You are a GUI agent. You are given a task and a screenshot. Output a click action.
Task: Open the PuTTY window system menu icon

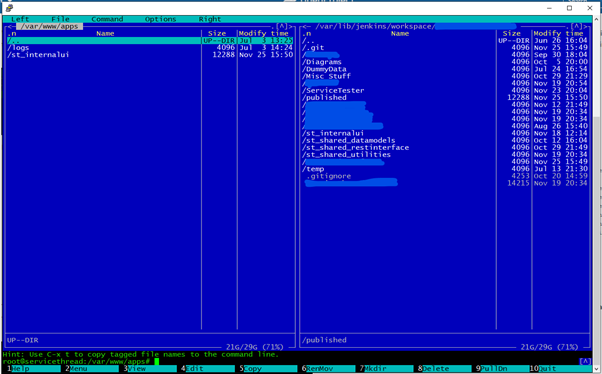click(9, 8)
